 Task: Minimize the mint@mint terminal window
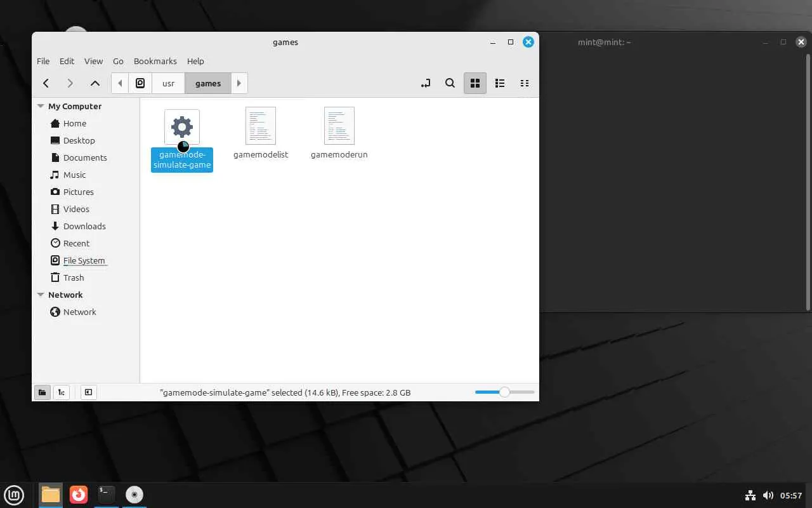(766, 43)
